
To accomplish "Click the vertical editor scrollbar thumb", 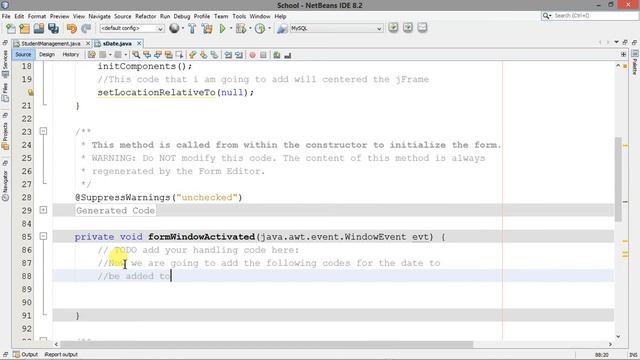I will (618, 180).
